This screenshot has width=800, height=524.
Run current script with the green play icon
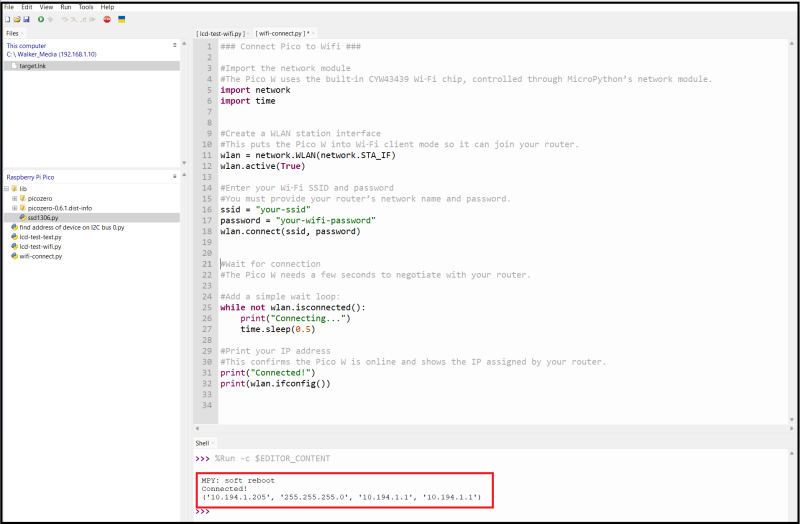click(x=41, y=19)
